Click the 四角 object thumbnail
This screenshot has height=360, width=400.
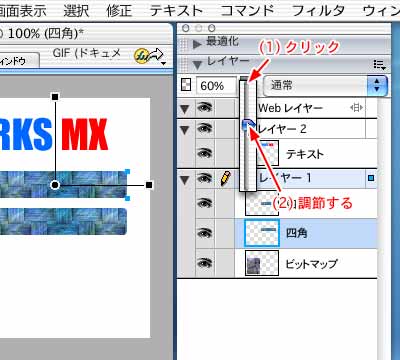click(x=262, y=233)
